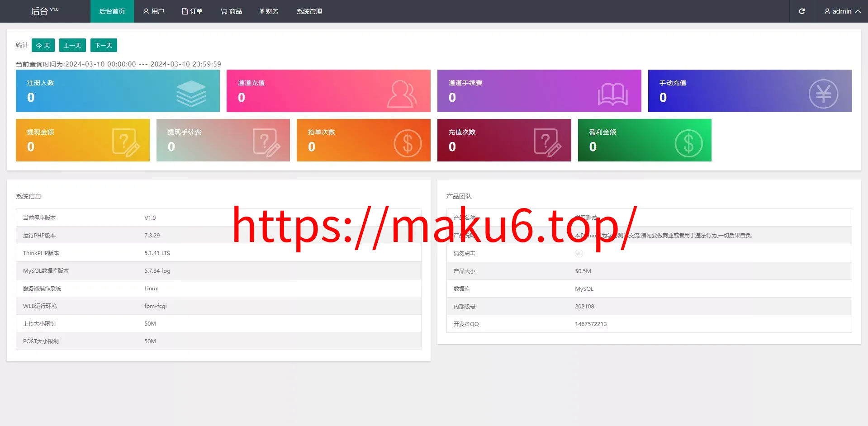Click the 当前程序版本 row label
This screenshot has width=868, height=426.
pyautogui.click(x=39, y=218)
